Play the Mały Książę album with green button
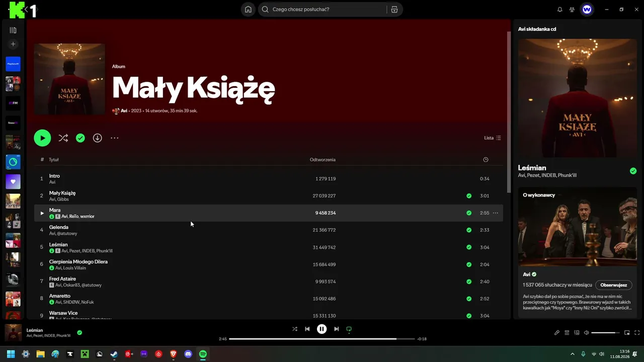This screenshot has height=362, width=644. (x=42, y=138)
